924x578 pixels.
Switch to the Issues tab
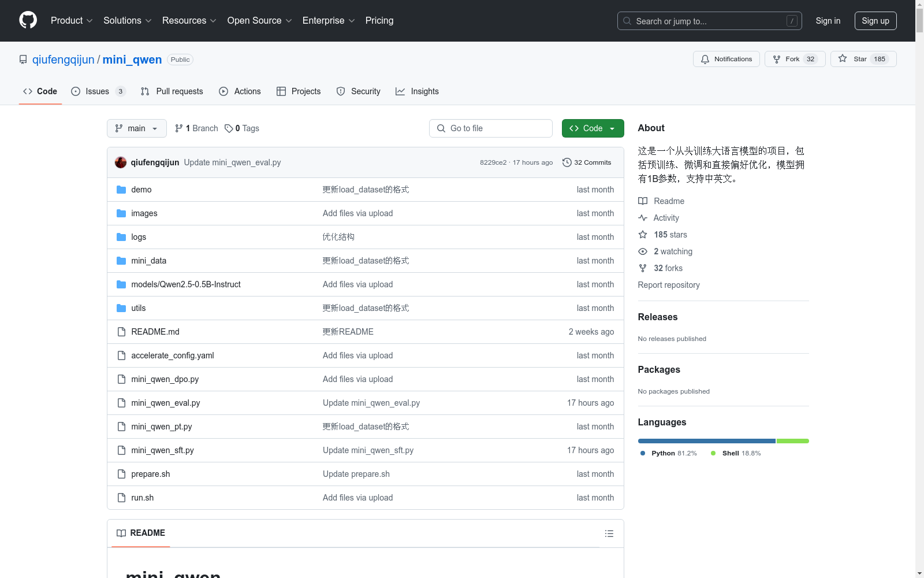(98, 91)
